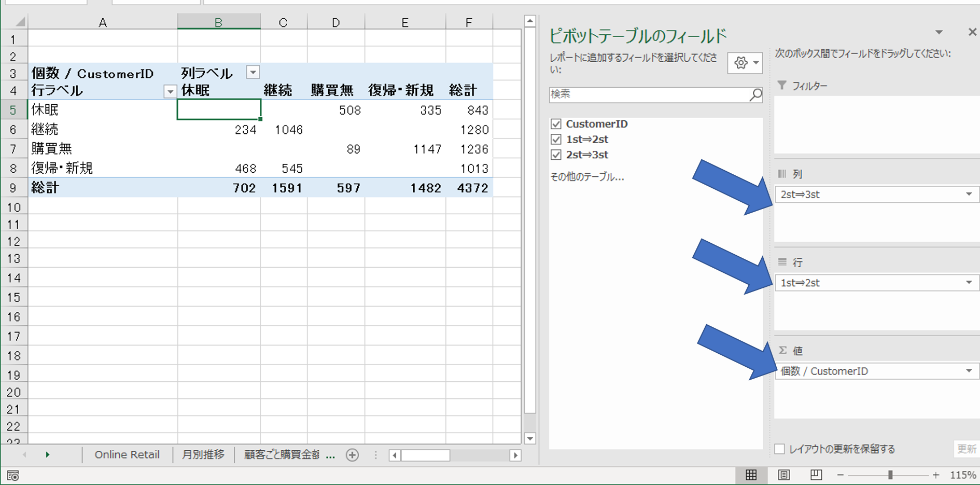Select the 総計 row label cell
The height and width of the screenshot is (485, 980).
click(x=103, y=188)
